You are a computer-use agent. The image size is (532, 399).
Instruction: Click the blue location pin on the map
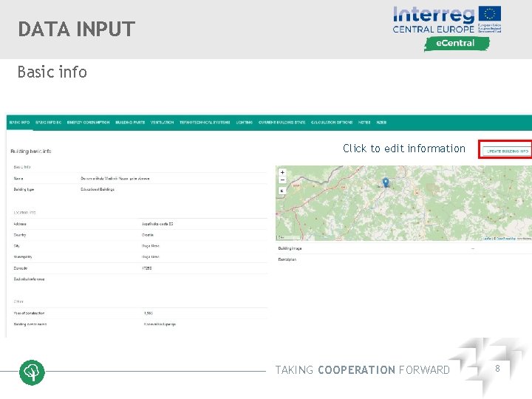coord(386,183)
